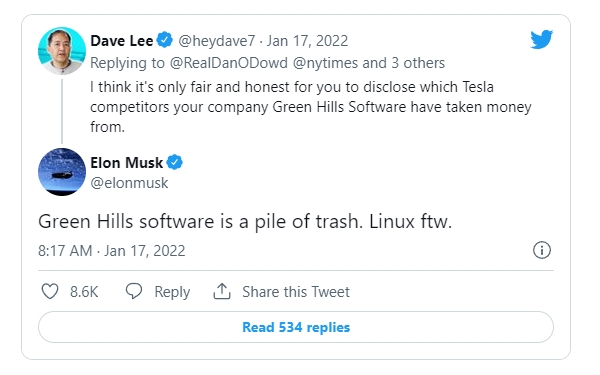Image resolution: width=600 pixels, height=375 pixels.
Task: Click the reply speech bubble icon
Action: 134,291
